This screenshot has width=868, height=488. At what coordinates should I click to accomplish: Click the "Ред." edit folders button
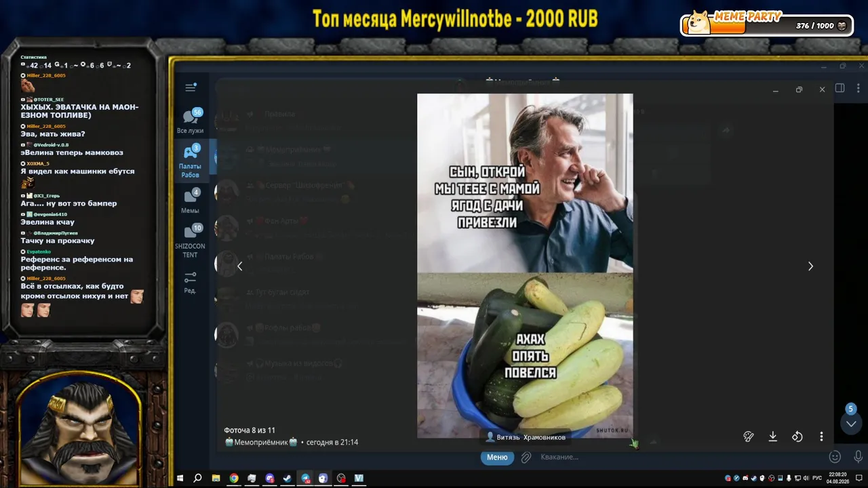coord(191,283)
